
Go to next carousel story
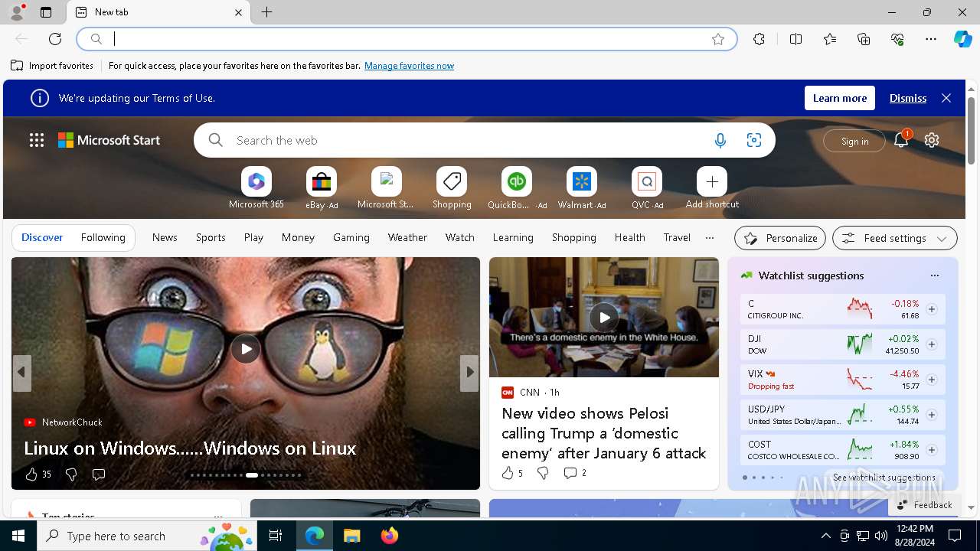[x=469, y=373]
